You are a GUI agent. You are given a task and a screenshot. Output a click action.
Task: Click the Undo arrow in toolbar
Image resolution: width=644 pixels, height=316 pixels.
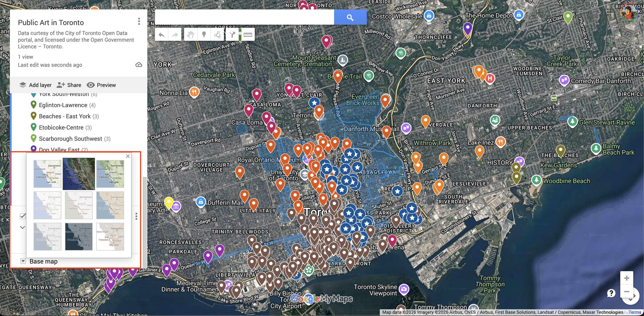[x=161, y=35]
